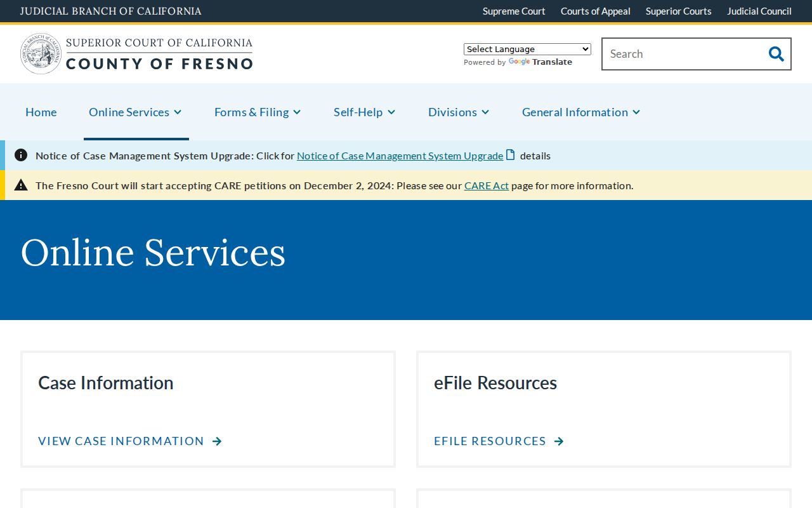The image size is (812, 508).
Task: Click the EFILE RESOURCES link
Action: coord(490,441)
